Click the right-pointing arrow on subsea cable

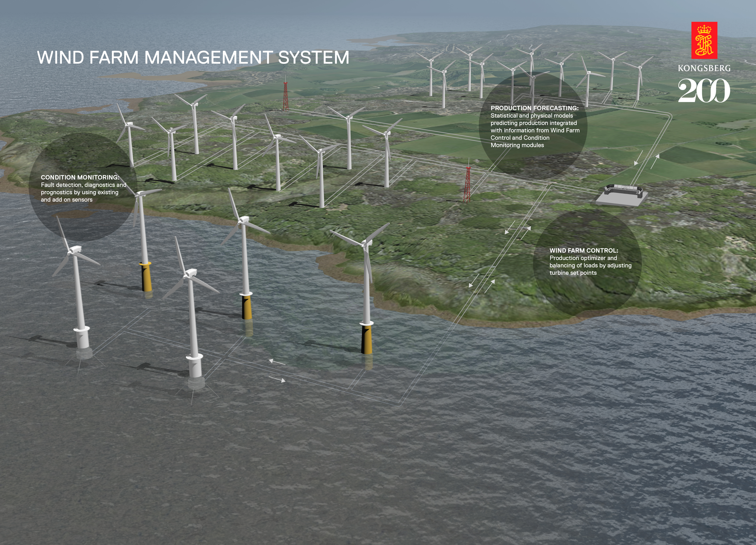click(x=277, y=379)
